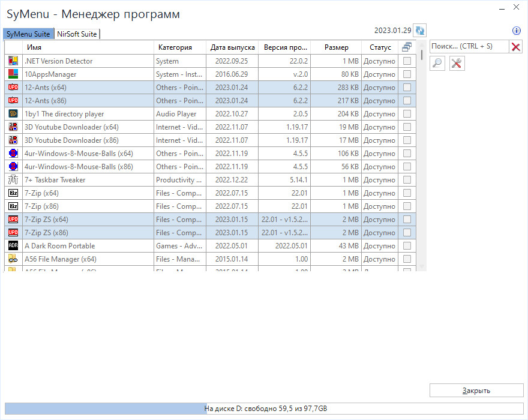This screenshot has height=420, width=528.
Task: Sort by the Размер column header
Action: point(336,47)
